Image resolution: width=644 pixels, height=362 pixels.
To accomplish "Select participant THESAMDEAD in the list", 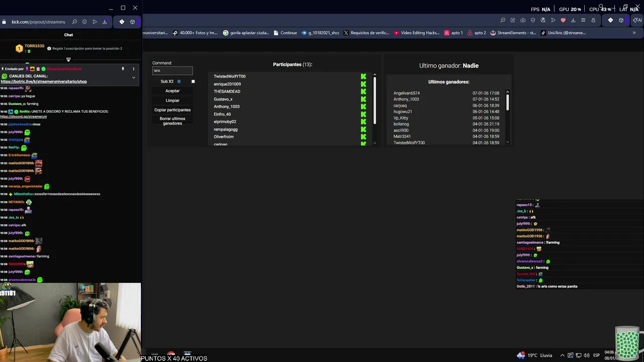I will [227, 92].
